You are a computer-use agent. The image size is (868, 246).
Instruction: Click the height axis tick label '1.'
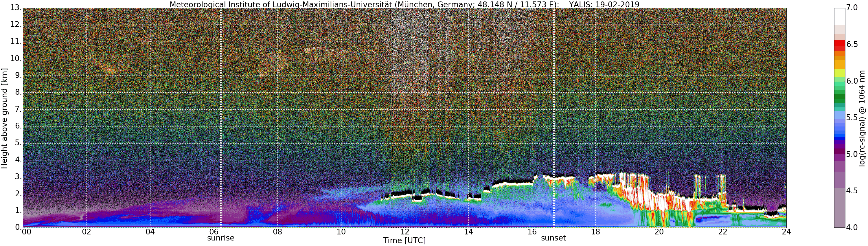pyautogui.click(x=18, y=210)
